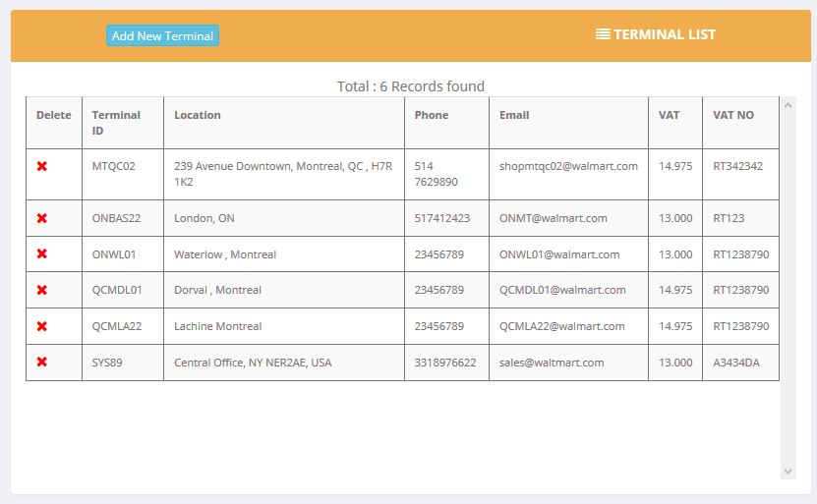This screenshot has width=817, height=504.
Task: Click location Lachine Montreal
Action: [x=218, y=326]
